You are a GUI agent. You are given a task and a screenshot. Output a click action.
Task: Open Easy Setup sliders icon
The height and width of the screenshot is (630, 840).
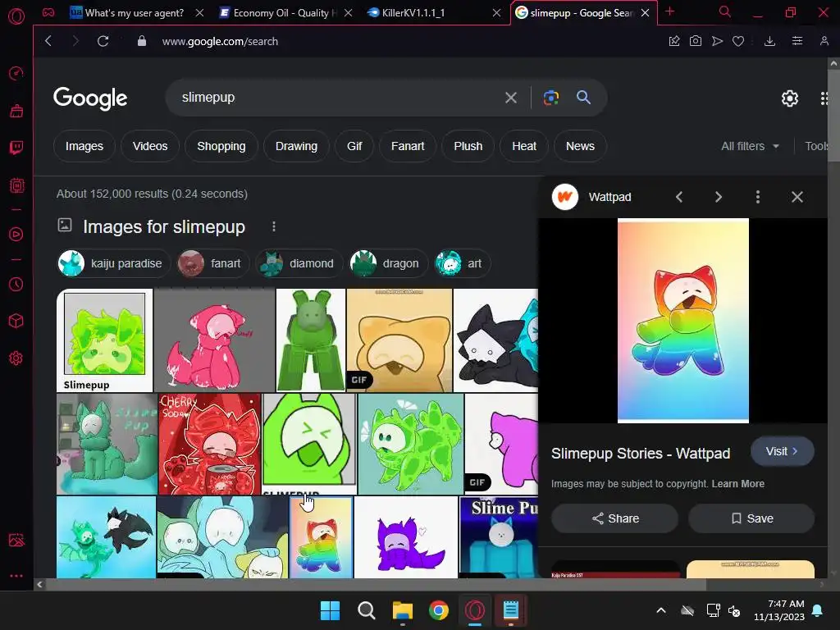tap(797, 41)
